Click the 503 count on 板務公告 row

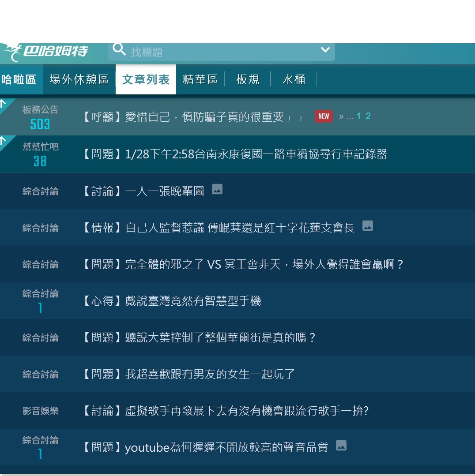click(40, 124)
